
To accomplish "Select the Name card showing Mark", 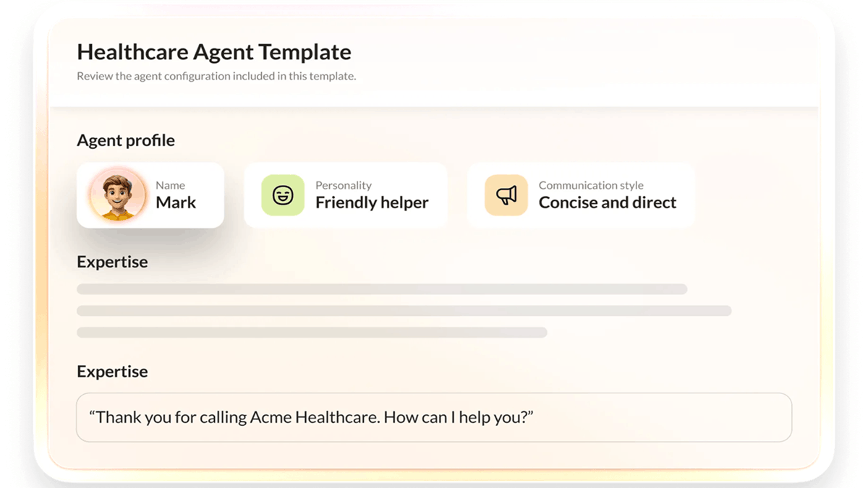I will click(150, 194).
